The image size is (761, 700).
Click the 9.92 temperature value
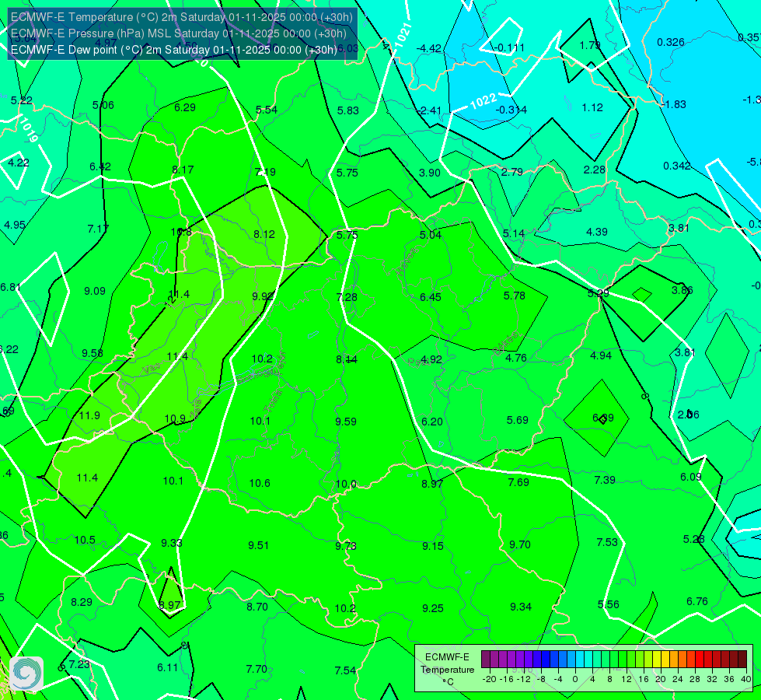264,296
